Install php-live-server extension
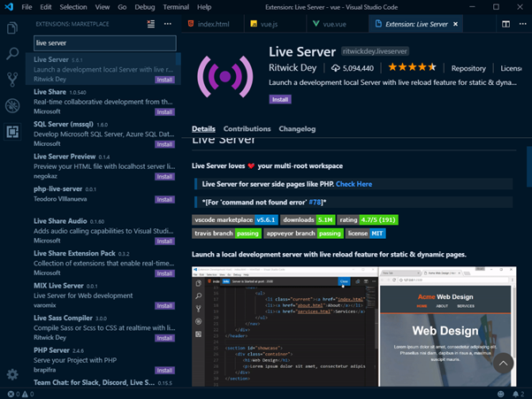 164,199
